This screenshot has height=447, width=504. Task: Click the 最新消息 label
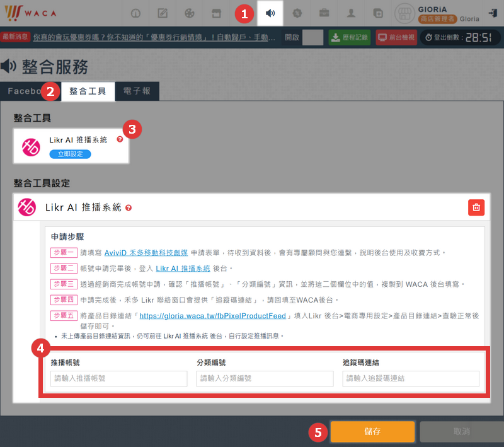tap(15, 37)
